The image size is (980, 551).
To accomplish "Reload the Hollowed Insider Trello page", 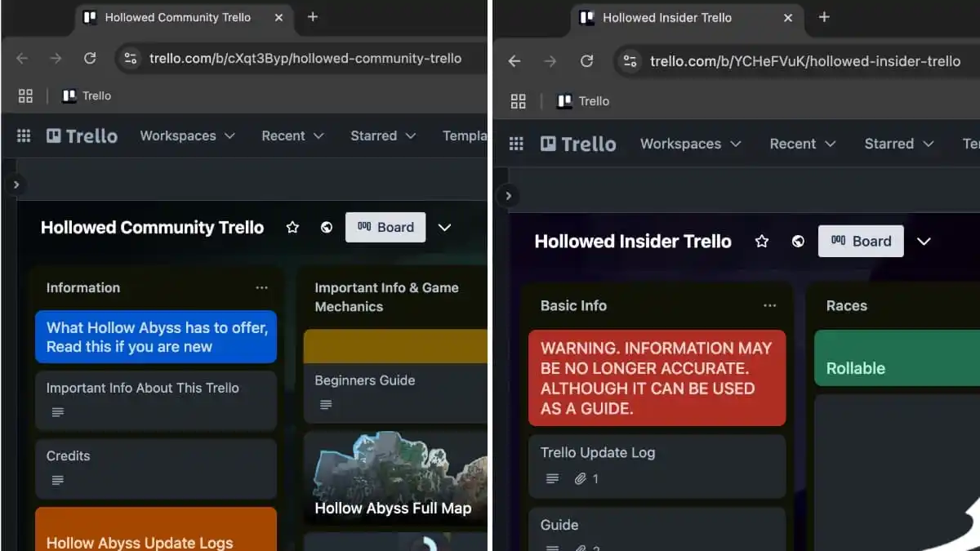I will [586, 61].
